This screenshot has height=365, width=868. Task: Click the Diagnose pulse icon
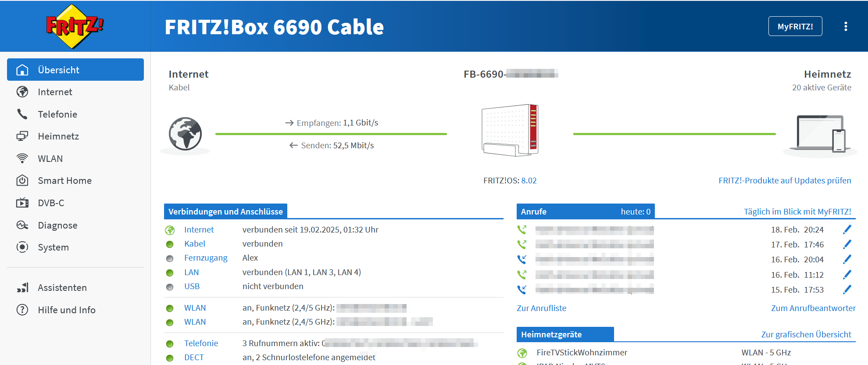(x=22, y=225)
